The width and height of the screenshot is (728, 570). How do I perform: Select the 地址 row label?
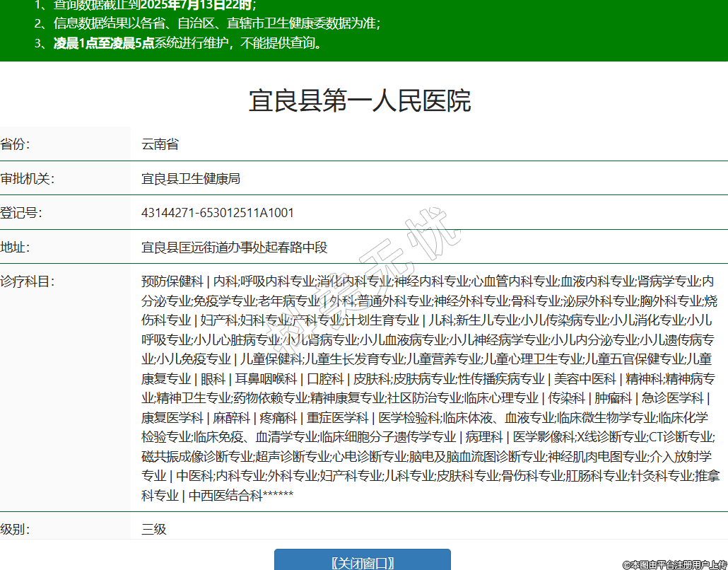[15, 248]
